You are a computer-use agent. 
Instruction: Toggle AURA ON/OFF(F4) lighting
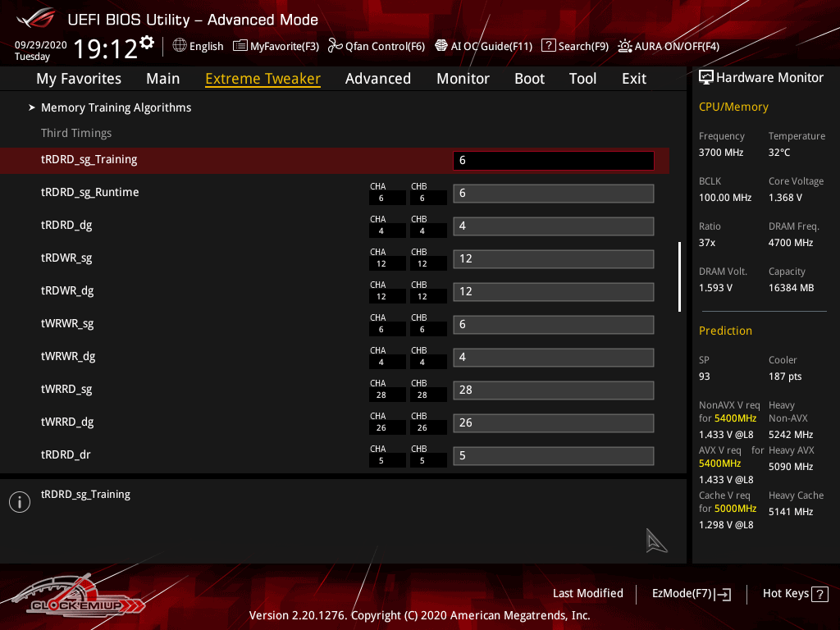625,46
